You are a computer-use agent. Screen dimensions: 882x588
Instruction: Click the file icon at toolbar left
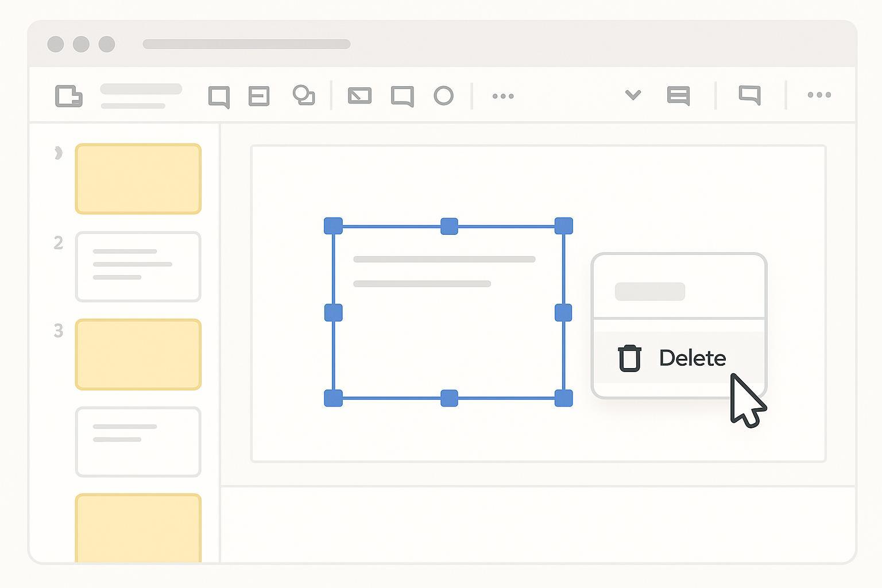coord(69,96)
